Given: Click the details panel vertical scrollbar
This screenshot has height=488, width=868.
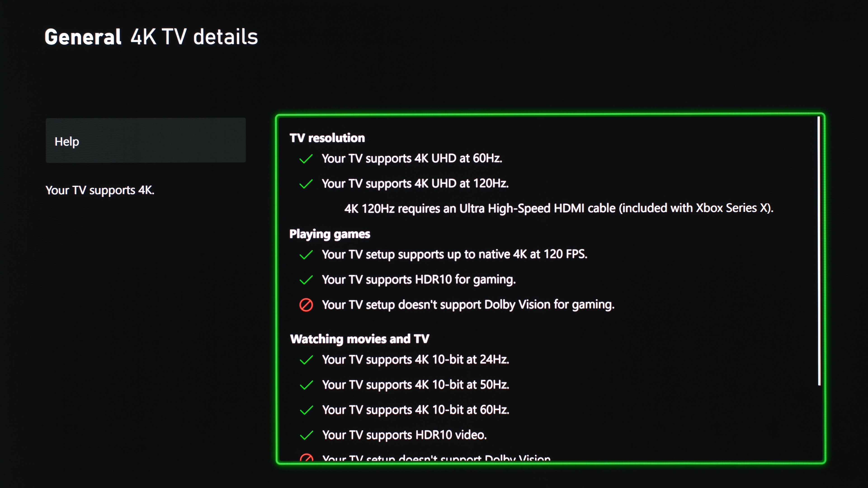Looking at the screenshot, I should (819, 251).
